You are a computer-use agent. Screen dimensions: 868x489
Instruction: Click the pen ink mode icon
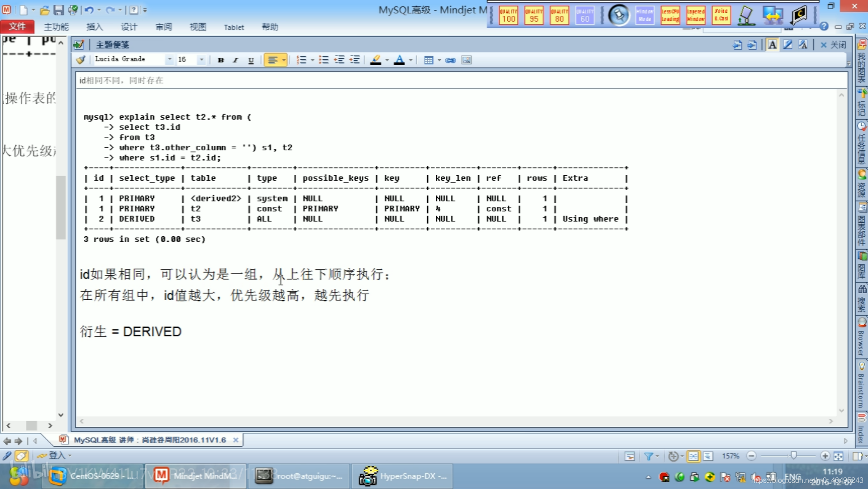pyautogui.click(x=788, y=44)
